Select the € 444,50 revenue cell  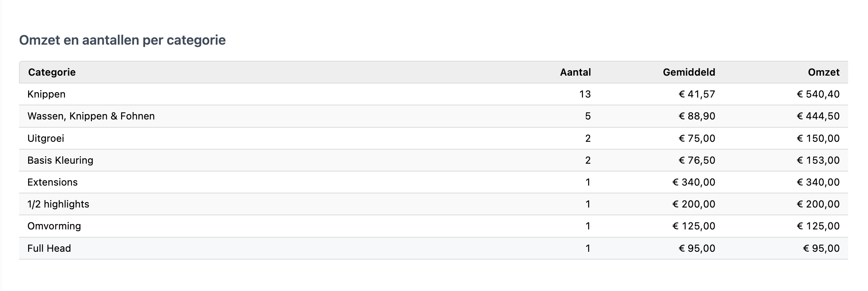[818, 116]
